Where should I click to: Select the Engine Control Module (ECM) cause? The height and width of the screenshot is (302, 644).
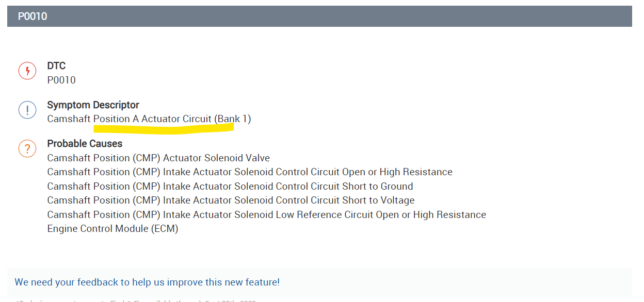[112, 229]
